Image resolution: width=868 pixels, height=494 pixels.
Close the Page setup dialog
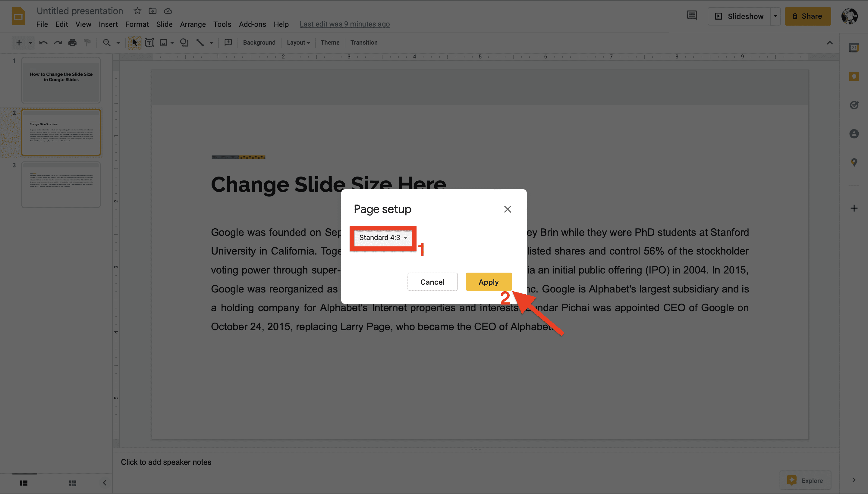click(x=507, y=209)
